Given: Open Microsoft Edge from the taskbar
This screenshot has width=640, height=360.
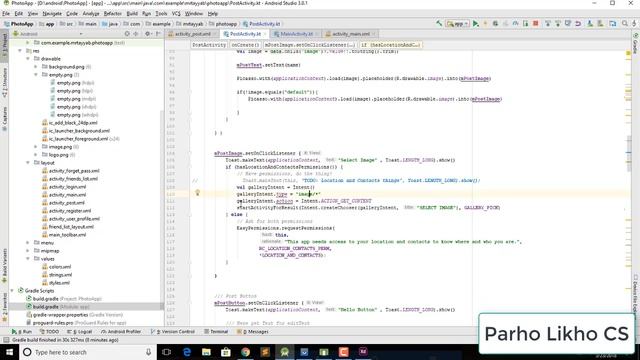Looking at the screenshot, I should coord(187,352).
